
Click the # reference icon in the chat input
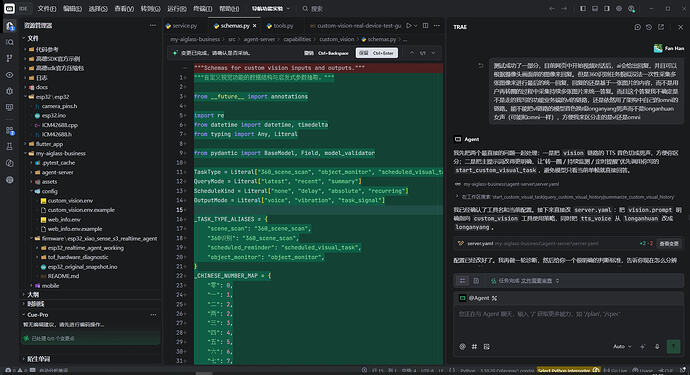[x=474, y=346]
